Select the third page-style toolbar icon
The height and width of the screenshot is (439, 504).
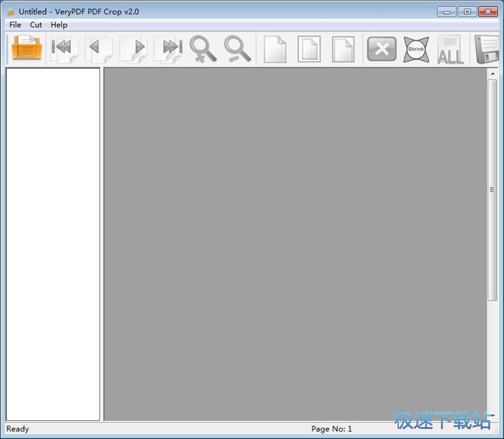pos(343,48)
